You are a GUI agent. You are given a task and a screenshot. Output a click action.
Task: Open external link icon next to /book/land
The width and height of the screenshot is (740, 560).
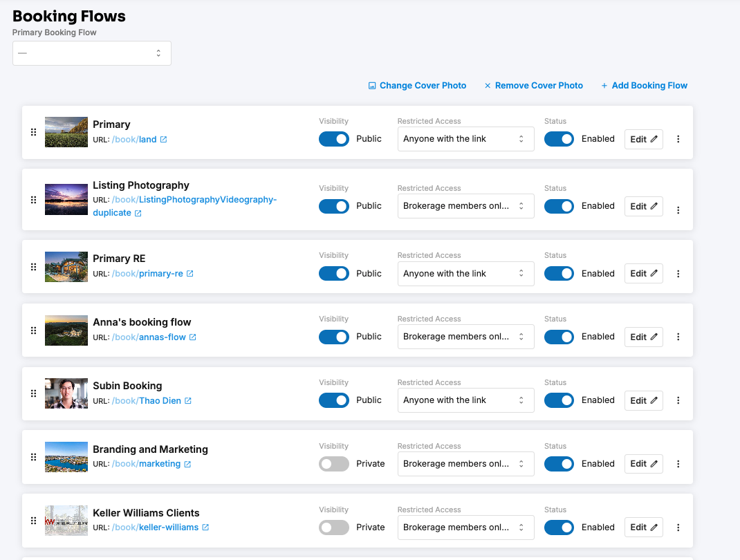(163, 140)
